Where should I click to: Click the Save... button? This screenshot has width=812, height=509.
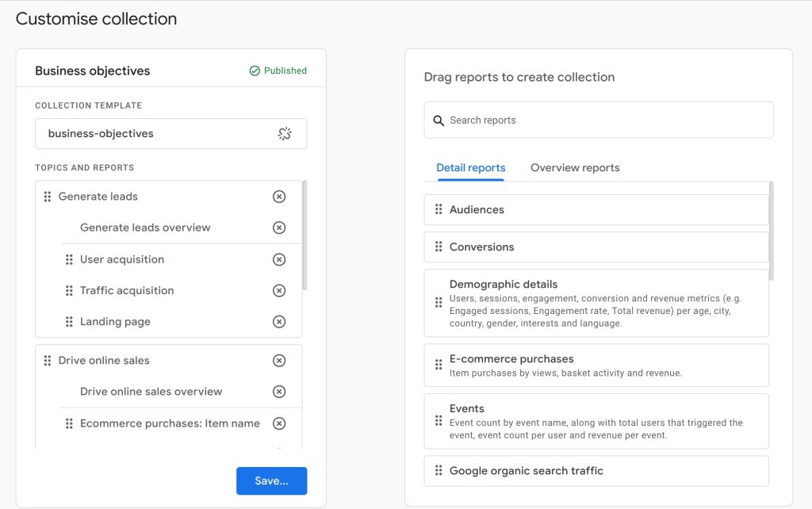[x=272, y=480]
